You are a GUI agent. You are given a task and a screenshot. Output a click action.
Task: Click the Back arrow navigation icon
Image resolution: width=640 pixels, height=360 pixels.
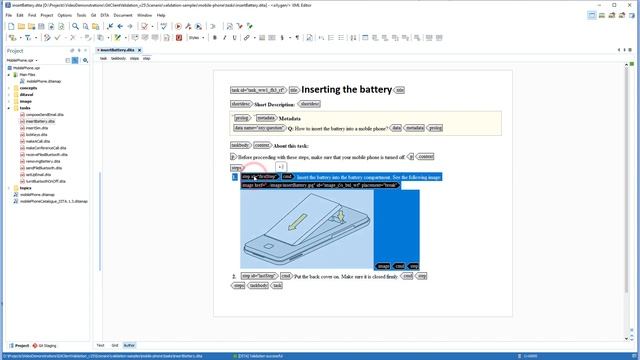[120, 26]
